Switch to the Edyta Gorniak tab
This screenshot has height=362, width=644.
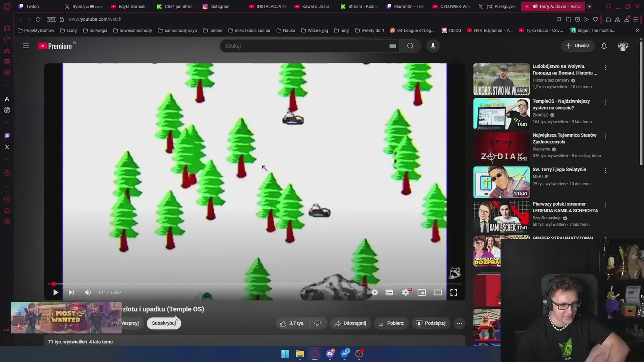click(128, 6)
